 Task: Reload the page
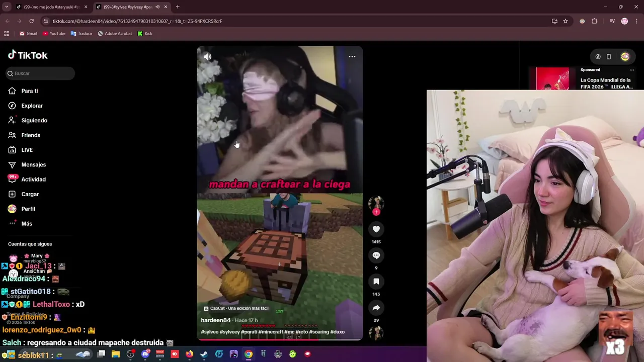point(31,21)
